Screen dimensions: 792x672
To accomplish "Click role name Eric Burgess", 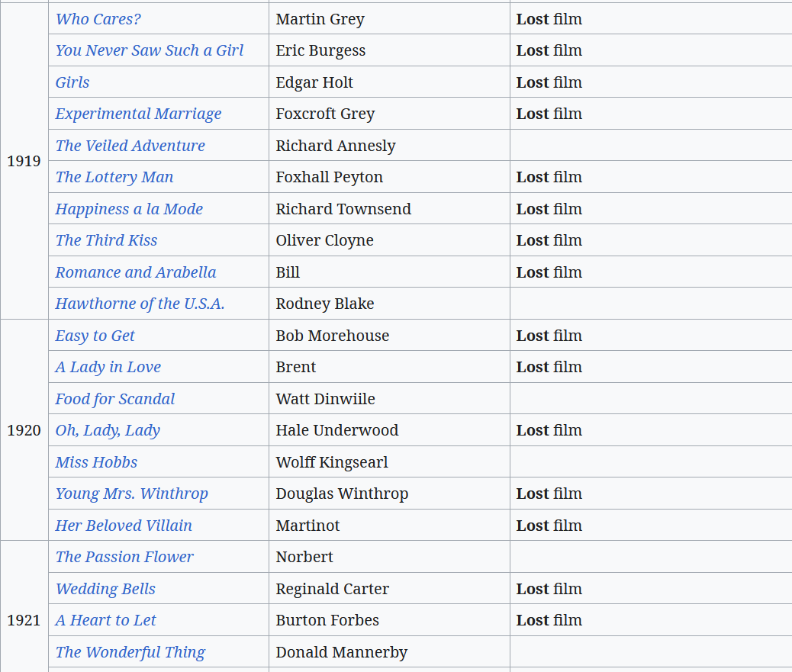I will click(320, 50).
